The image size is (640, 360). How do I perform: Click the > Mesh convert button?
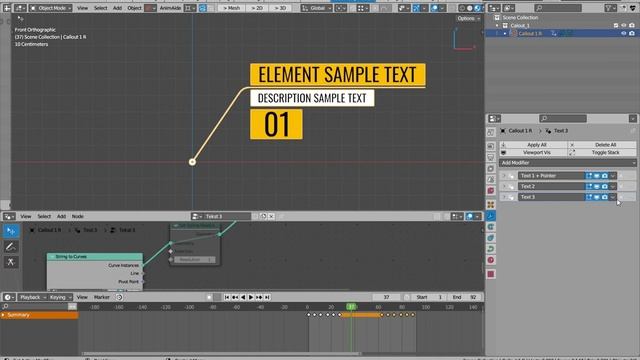(x=231, y=8)
